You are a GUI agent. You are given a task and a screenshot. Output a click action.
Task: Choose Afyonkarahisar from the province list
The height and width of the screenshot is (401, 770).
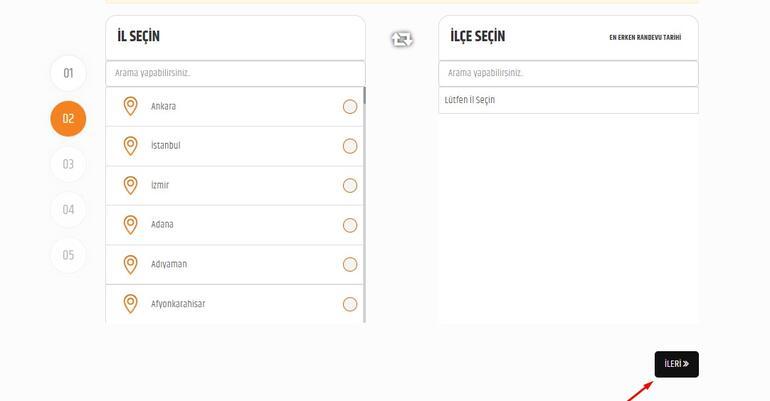(x=178, y=304)
